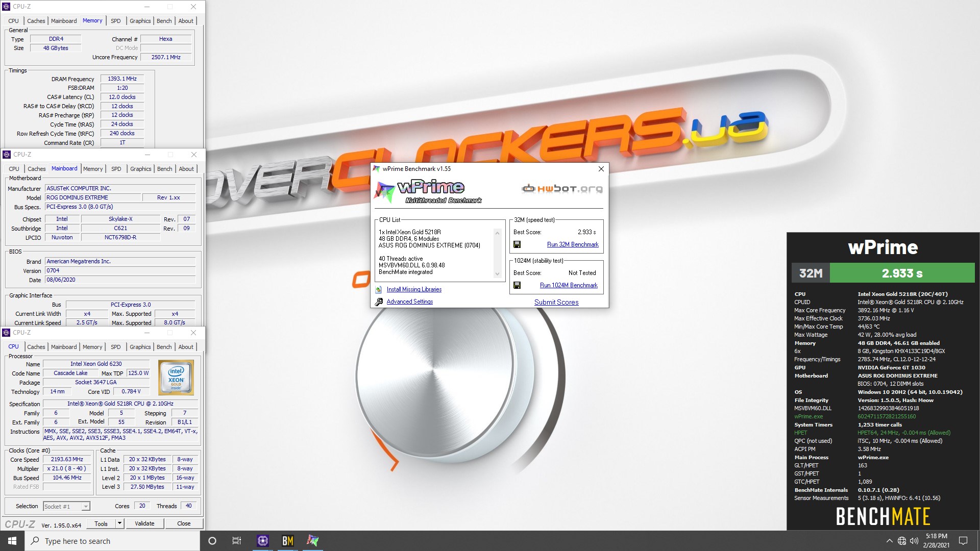Click the Run 1024M Benchmark link
Screen dimensions: 980x551
click(x=569, y=285)
